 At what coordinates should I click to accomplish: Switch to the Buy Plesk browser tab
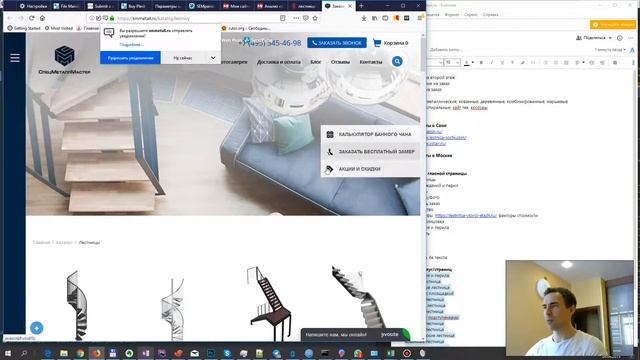[x=134, y=6]
